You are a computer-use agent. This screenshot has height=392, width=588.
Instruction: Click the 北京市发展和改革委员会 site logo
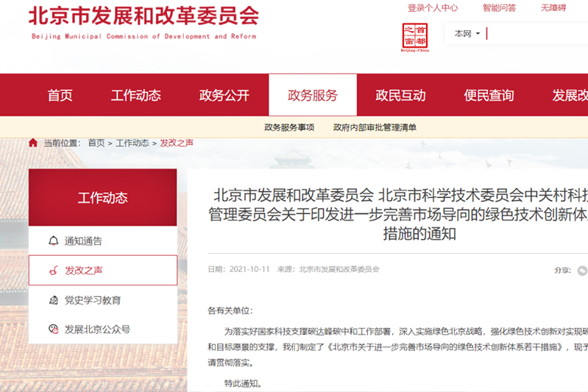[144, 21]
